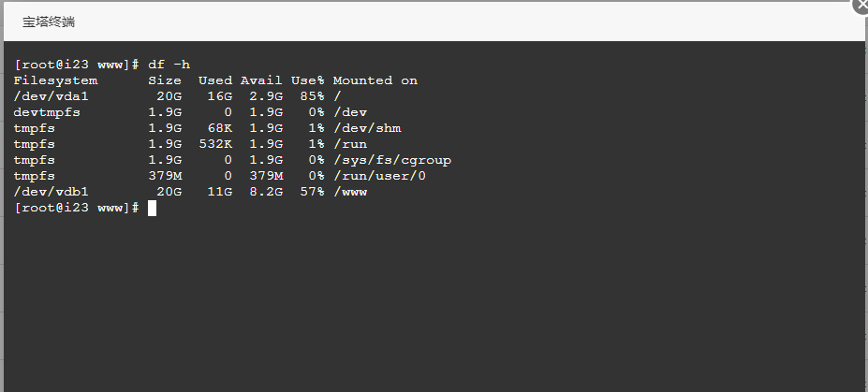
Task: Select the /dev/vdb1 filesystem entry
Action: tap(51, 192)
